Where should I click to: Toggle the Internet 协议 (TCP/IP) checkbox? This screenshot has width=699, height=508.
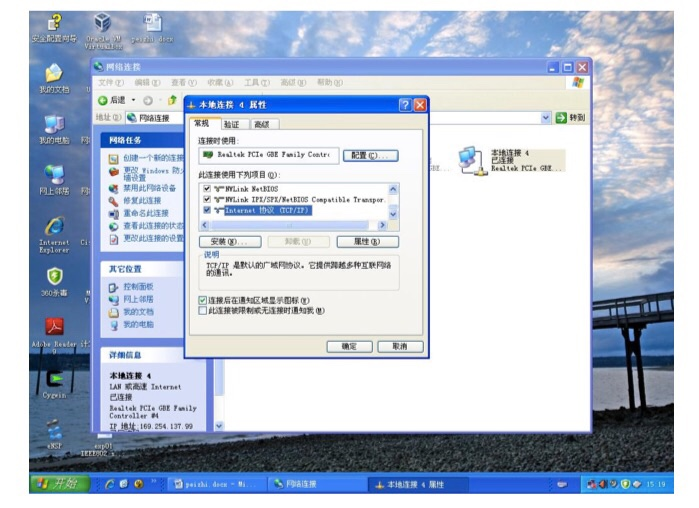tap(207, 210)
